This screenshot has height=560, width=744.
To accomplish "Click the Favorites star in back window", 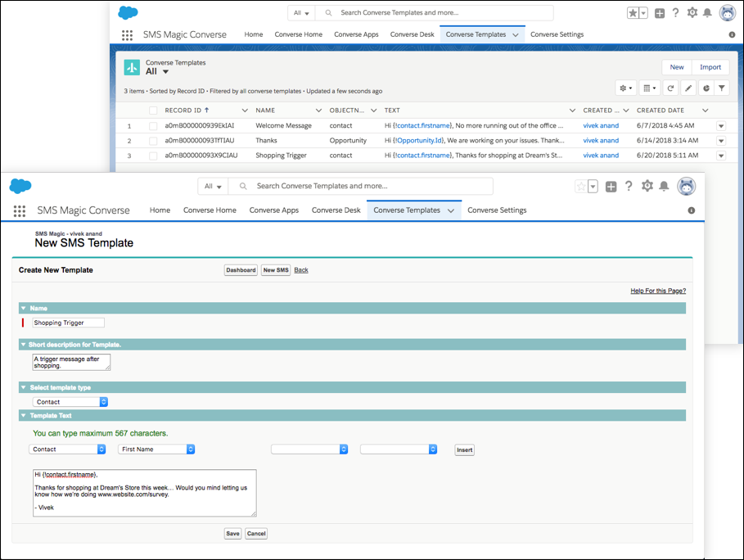I will [x=633, y=13].
